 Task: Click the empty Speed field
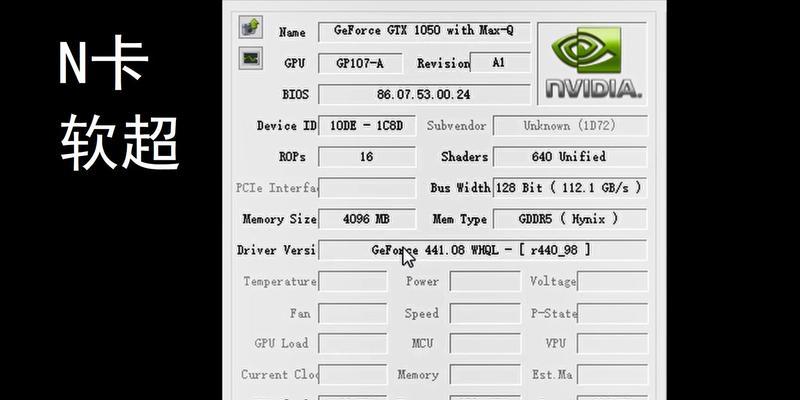click(x=485, y=313)
